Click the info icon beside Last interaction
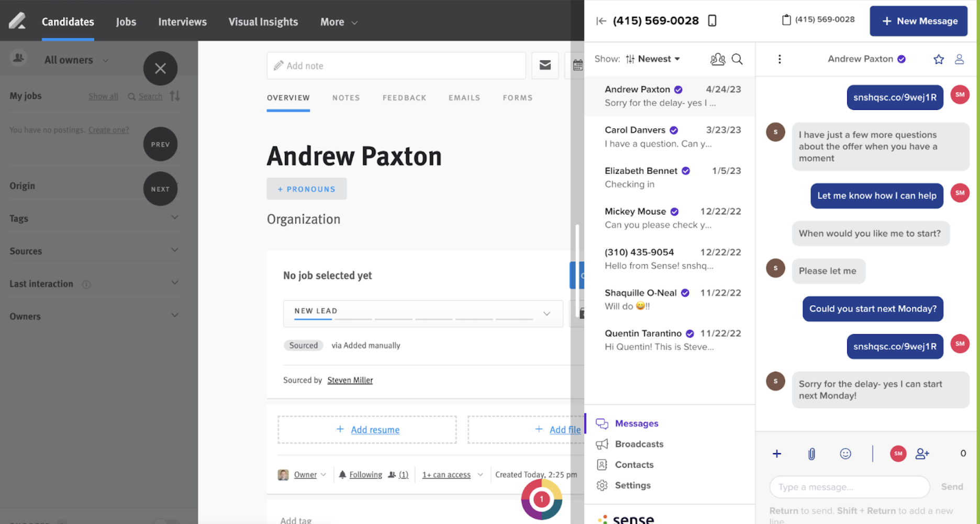 pyautogui.click(x=86, y=284)
